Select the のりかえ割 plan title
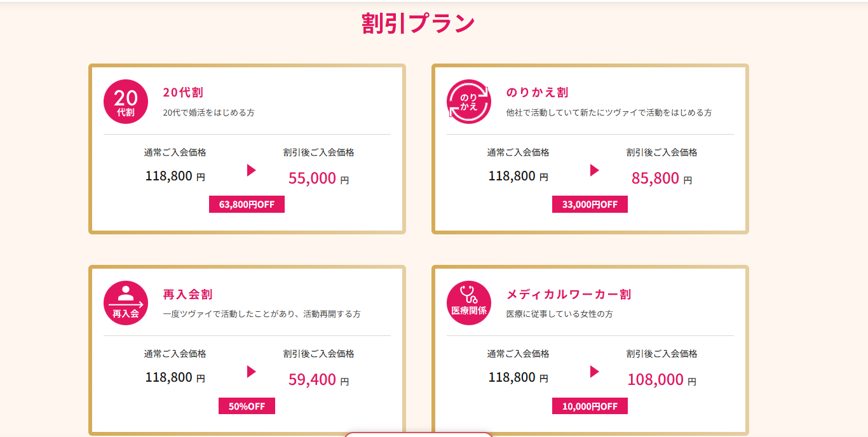 coord(537,93)
